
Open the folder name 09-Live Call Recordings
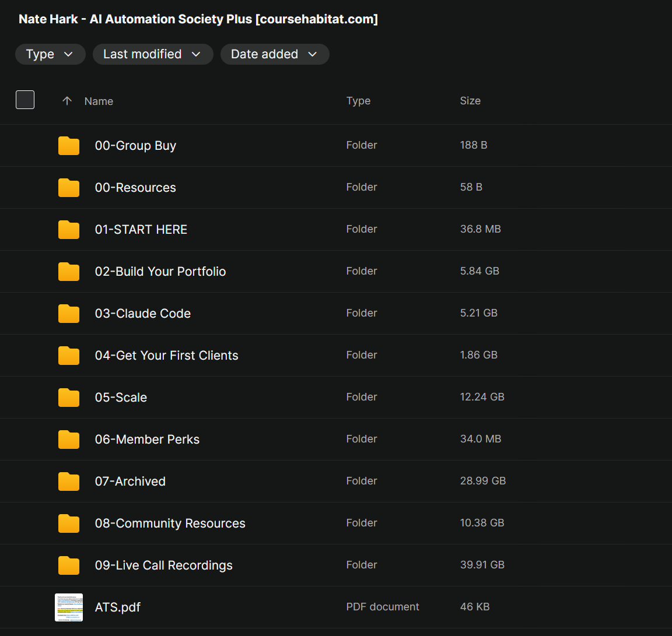pyautogui.click(x=164, y=565)
